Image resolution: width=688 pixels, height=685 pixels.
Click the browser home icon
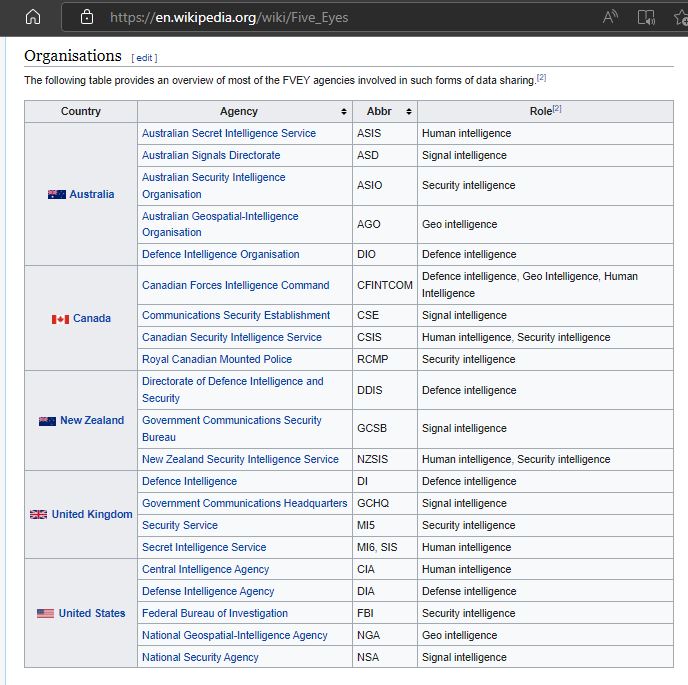33,17
